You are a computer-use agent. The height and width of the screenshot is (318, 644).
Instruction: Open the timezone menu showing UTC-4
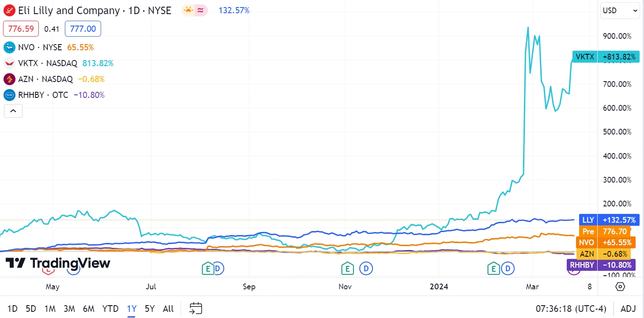pos(571,308)
